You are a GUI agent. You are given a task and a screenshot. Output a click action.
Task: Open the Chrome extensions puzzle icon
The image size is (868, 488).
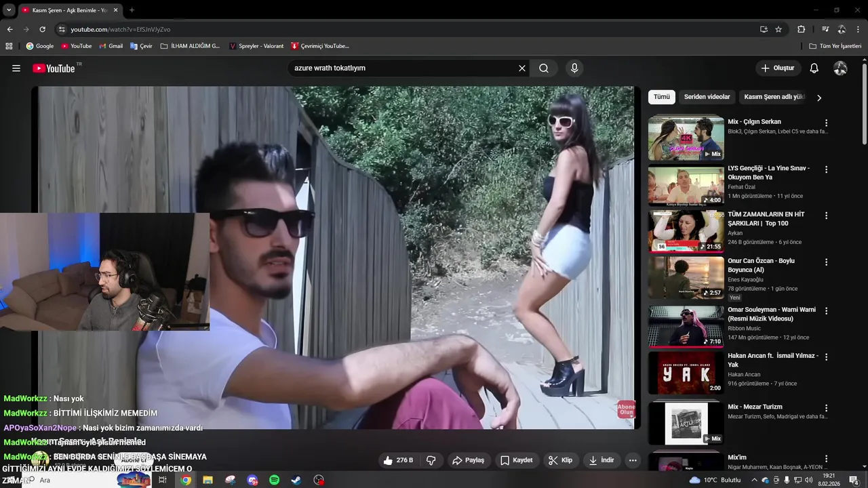pos(801,29)
